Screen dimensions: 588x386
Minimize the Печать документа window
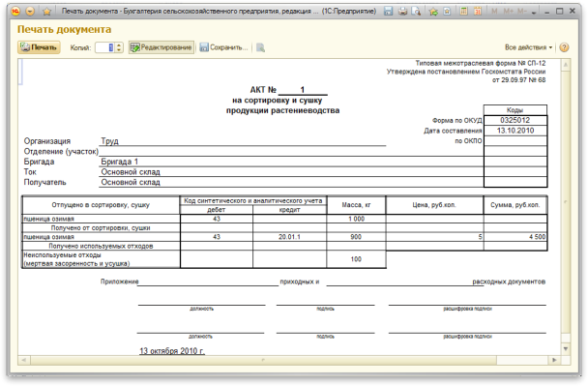pyautogui.click(x=547, y=12)
